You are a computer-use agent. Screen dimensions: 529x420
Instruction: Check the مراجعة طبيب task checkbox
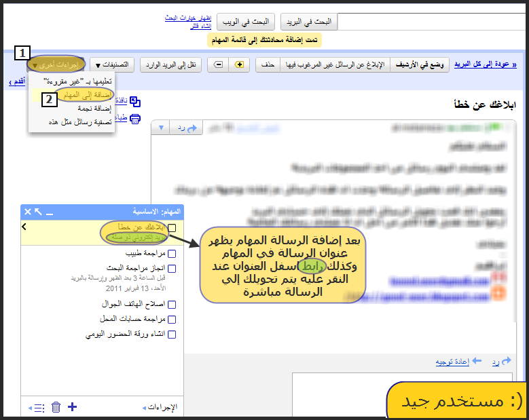point(172,254)
